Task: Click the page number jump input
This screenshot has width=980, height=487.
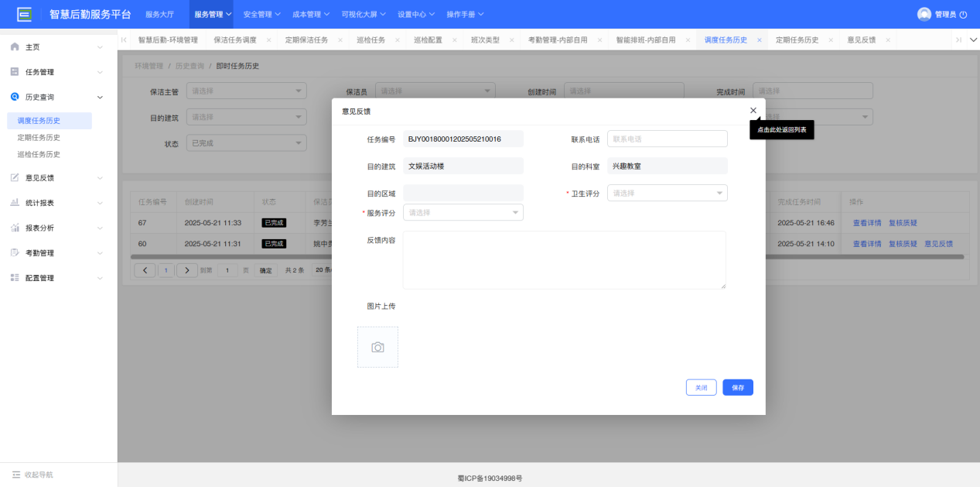Action: tap(227, 270)
